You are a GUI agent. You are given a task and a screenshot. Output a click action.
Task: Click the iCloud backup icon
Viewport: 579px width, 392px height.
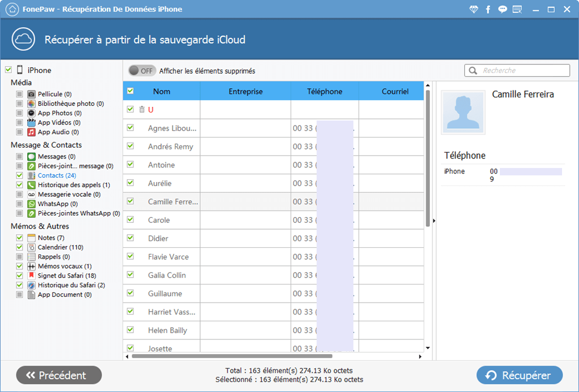(23, 39)
